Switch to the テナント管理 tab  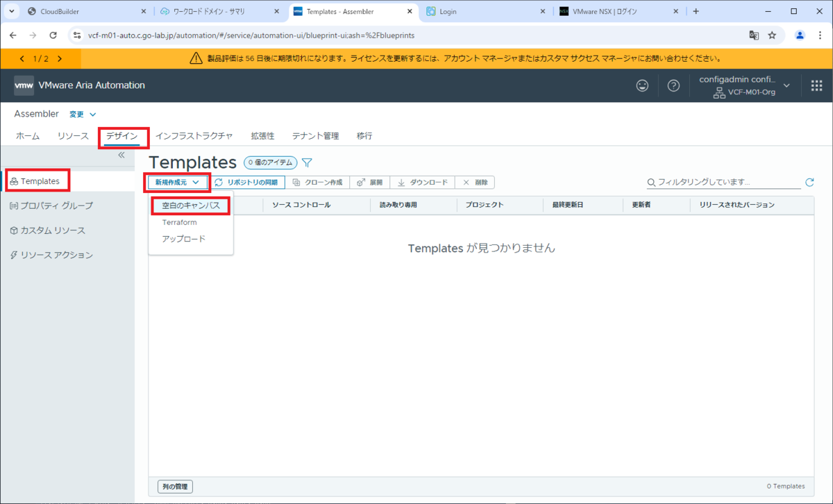(x=315, y=136)
